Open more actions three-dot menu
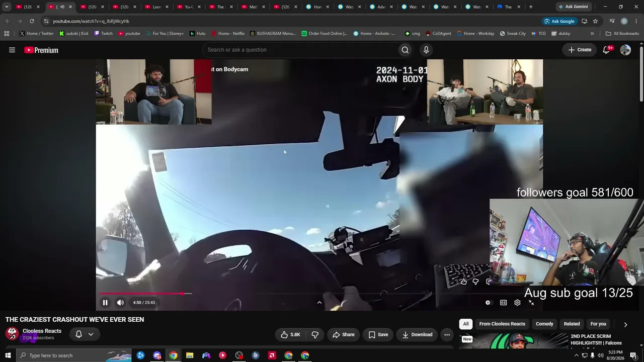This screenshot has height=362, width=644. 447,335
